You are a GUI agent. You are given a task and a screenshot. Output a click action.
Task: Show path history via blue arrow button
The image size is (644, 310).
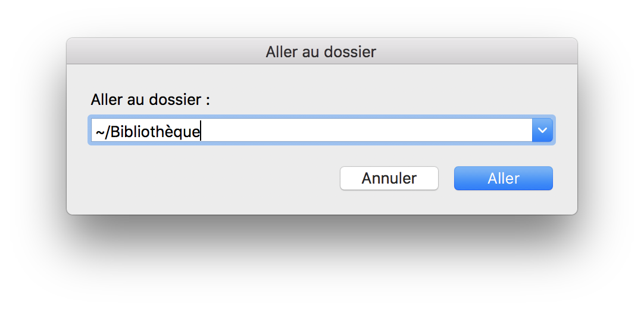tap(542, 130)
